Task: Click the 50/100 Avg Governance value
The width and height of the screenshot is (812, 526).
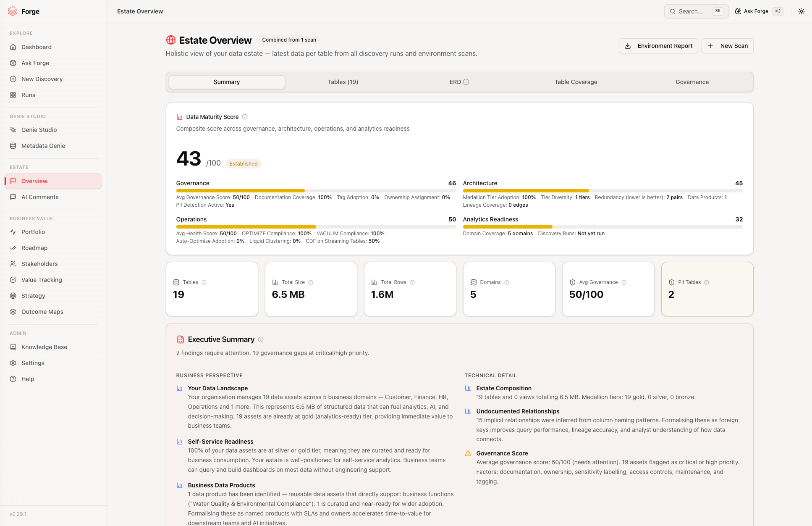Action: [x=586, y=295]
